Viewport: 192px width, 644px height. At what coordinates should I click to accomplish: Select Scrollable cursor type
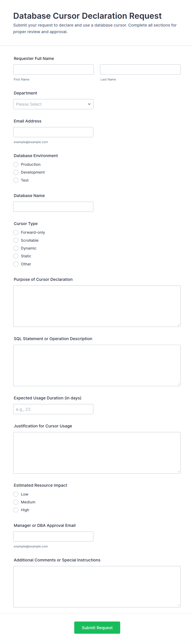pyautogui.click(x=15, y=240)
